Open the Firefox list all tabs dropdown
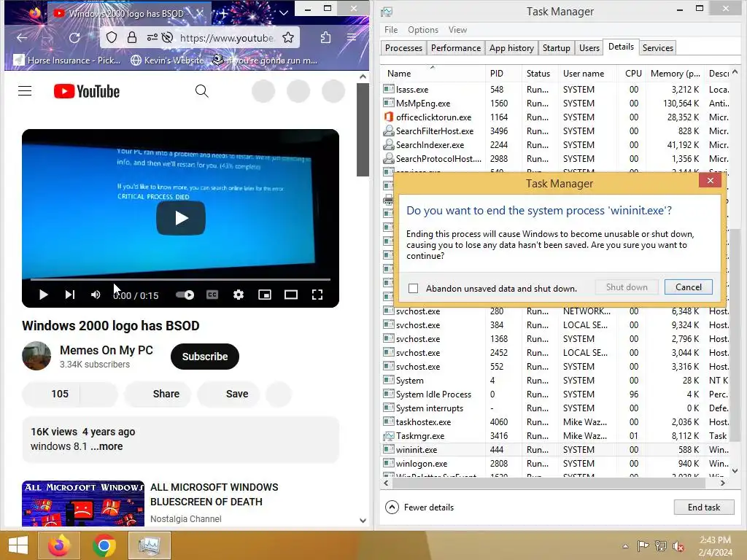This screenshot has height=560, width=747. coord(284,13)
